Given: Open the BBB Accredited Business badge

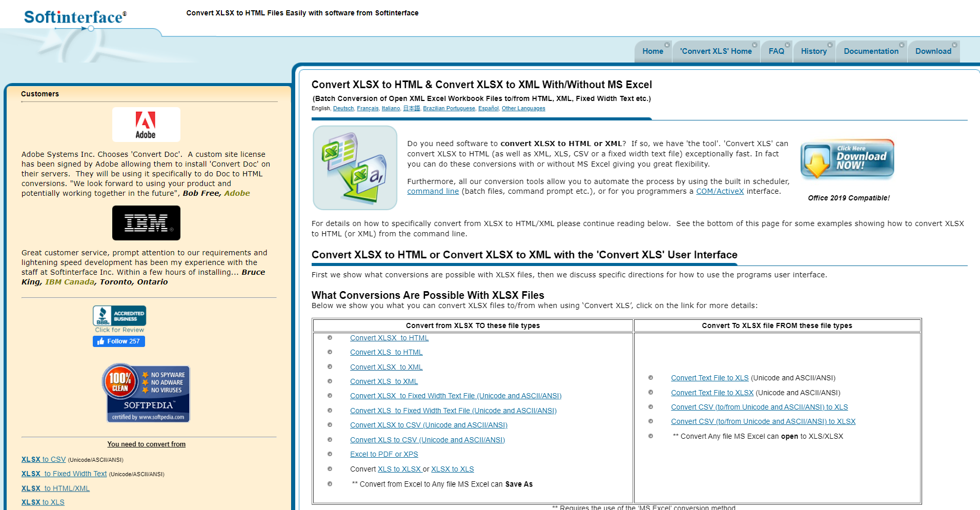Looking at the screenshot, I should (x=119, y=316).
